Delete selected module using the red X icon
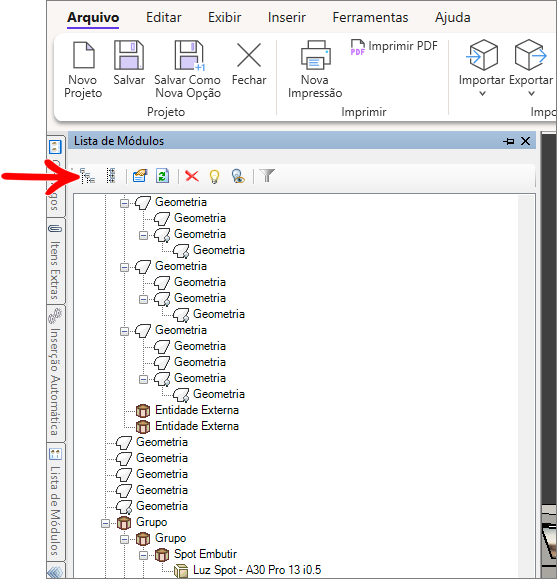 pyautogui.click(x=192, y=176)
